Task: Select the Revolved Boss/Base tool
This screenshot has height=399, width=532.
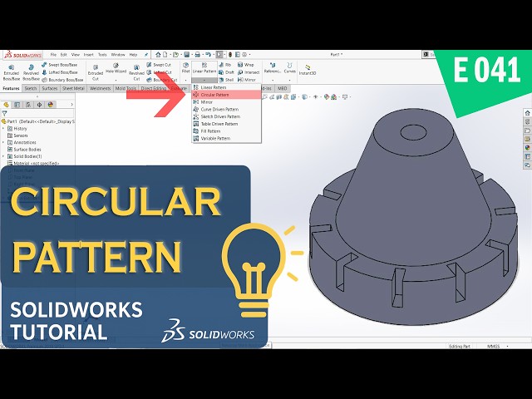Action: pos(31,73)
